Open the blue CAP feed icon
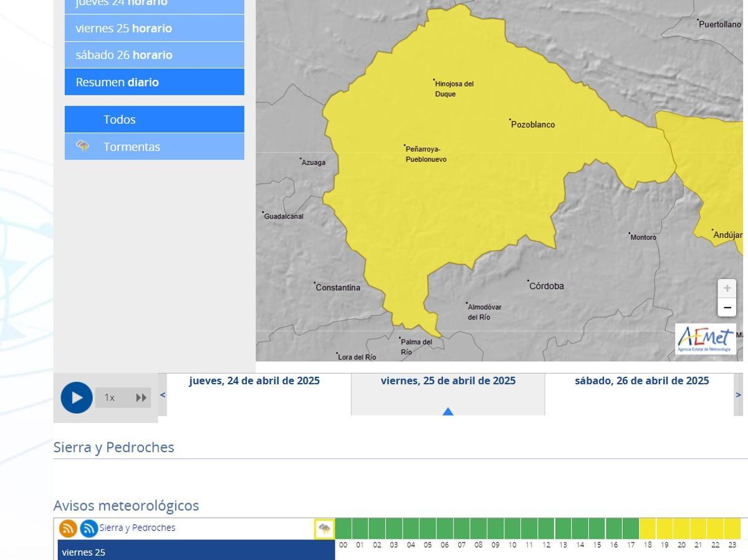This screenshot has width=748, height=560. [x=89, y=528]
